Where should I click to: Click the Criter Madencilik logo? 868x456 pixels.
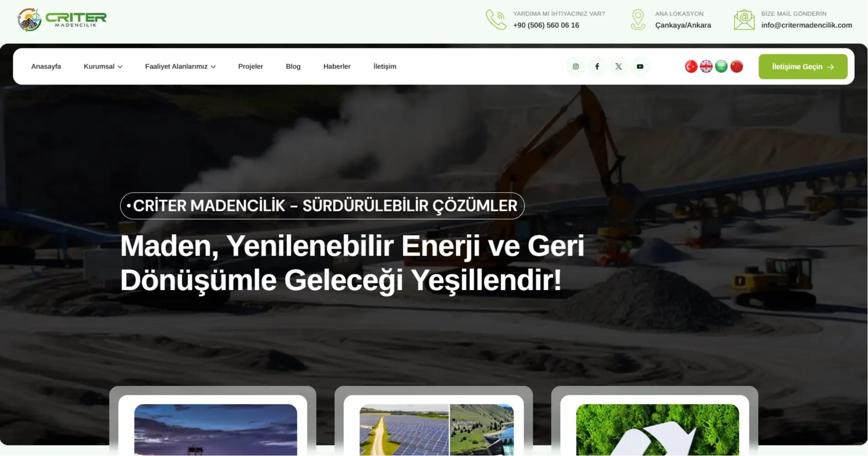click(62, 20)
